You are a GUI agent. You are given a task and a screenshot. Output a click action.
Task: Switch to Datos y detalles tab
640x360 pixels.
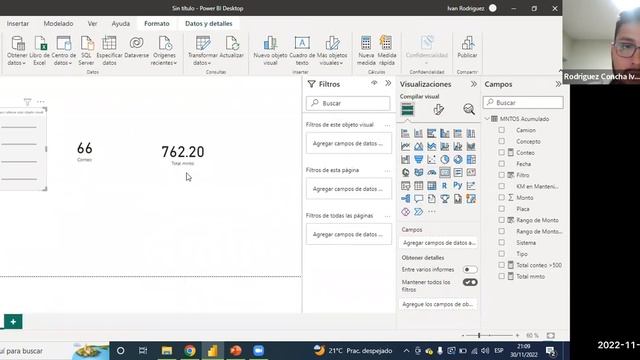click(x=209, y=24)
